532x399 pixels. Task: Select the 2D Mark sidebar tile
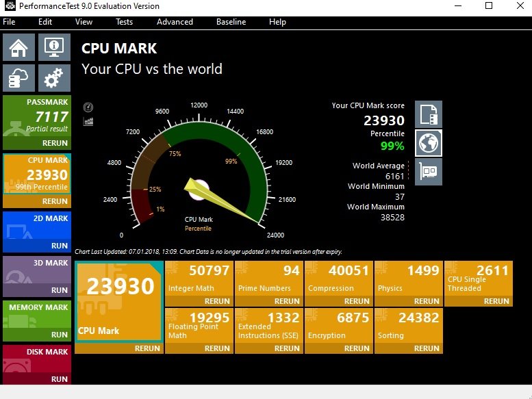tap(37, 225)
